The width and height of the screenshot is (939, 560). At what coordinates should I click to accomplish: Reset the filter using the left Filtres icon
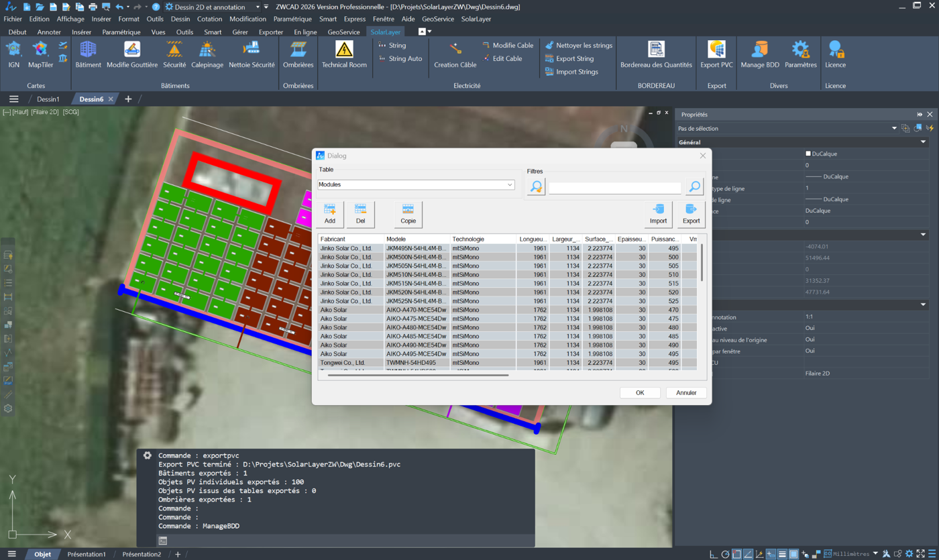coord(536,186)
